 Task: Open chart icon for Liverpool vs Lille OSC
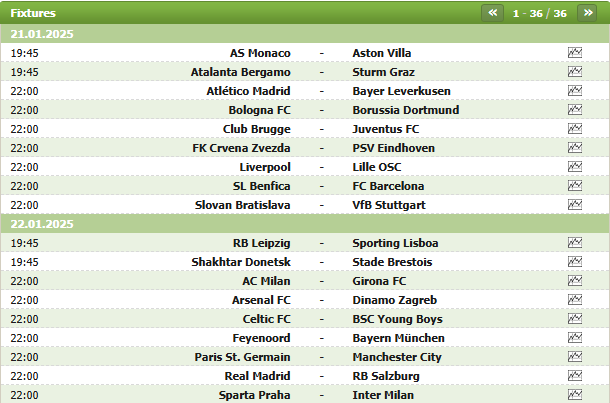(575, 166)
